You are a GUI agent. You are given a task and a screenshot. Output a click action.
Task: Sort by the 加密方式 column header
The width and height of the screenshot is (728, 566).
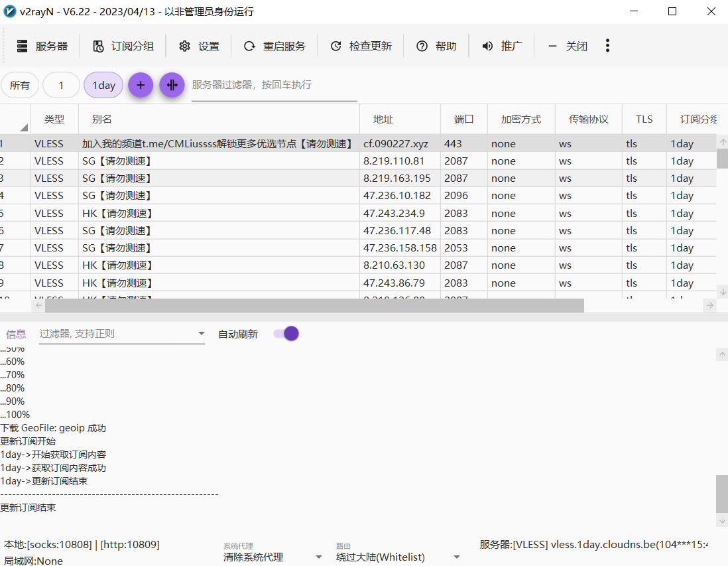521,119
